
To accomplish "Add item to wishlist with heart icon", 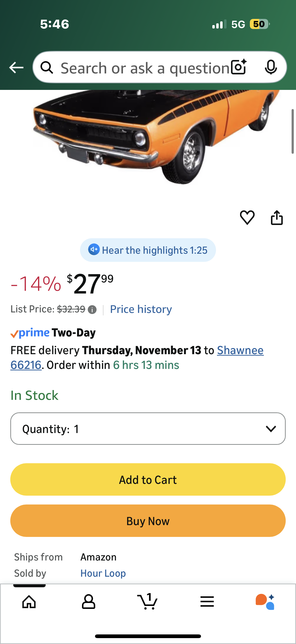I will coord(247,218).
